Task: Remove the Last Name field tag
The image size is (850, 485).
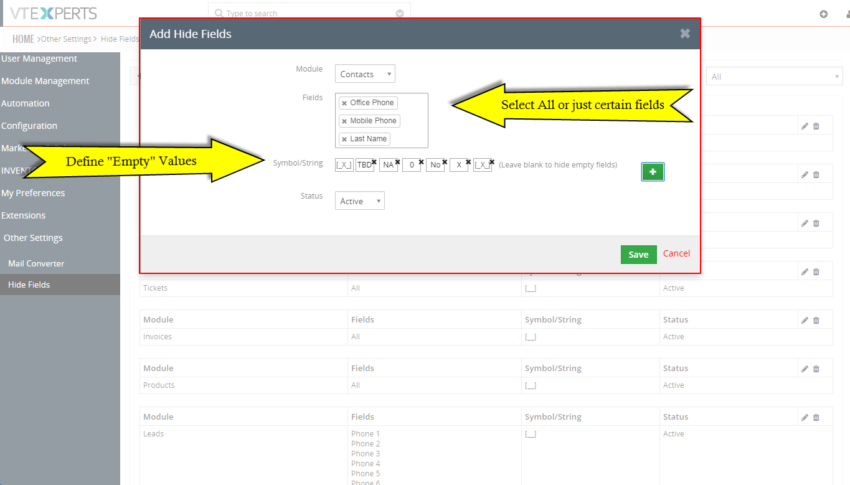Action: [344, 139]
